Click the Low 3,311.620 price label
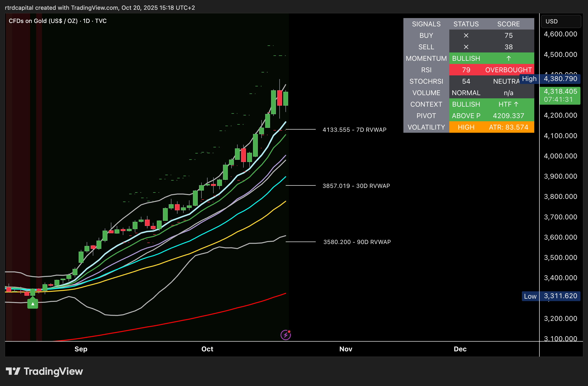 [x=560, y=296]
